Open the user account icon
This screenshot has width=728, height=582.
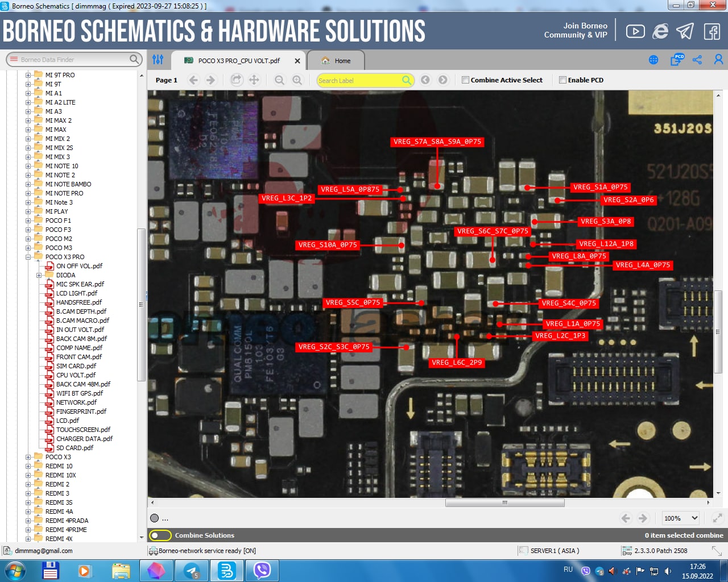(x=718, y=60)
